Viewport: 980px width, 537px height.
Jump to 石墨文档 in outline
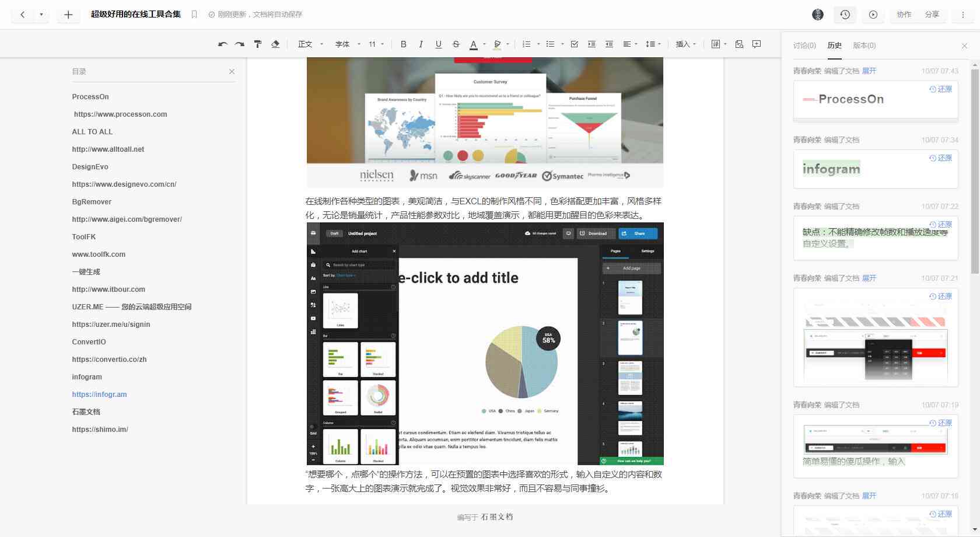(x=86, y=412)
